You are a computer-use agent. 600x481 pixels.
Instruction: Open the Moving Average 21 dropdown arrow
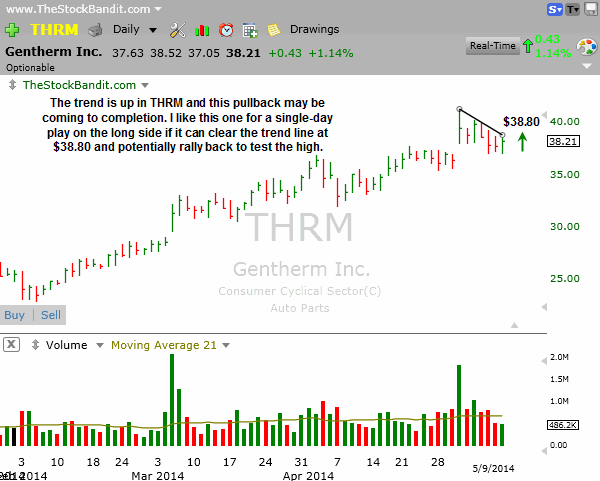[226, 345]
